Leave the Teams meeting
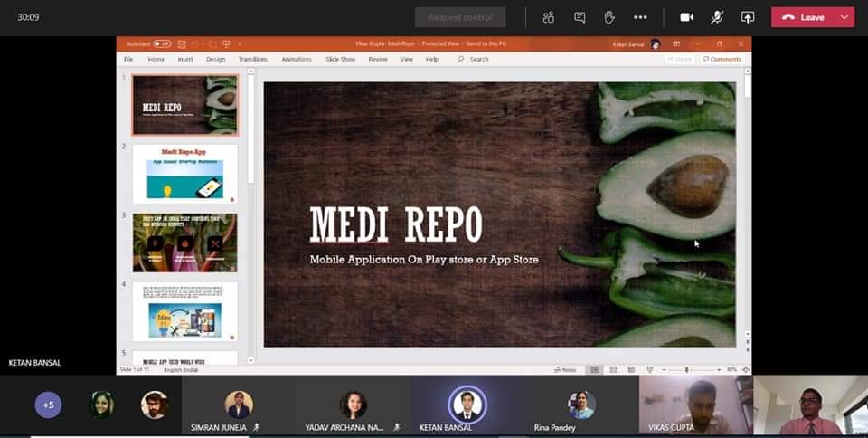The width and height of the screenshot is (868, 438). (803, 17)
